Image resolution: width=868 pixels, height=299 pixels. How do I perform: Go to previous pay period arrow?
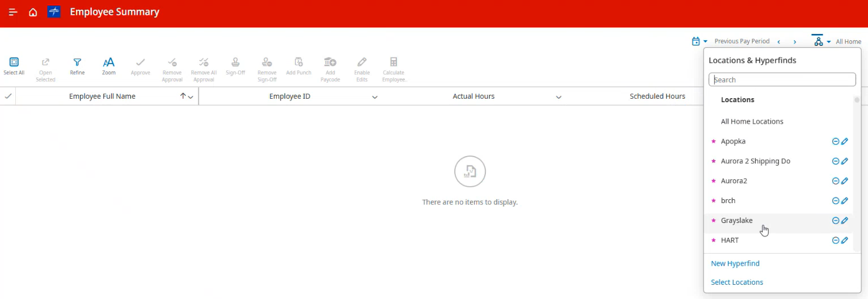pyautogui.click(x=779, y=41)
